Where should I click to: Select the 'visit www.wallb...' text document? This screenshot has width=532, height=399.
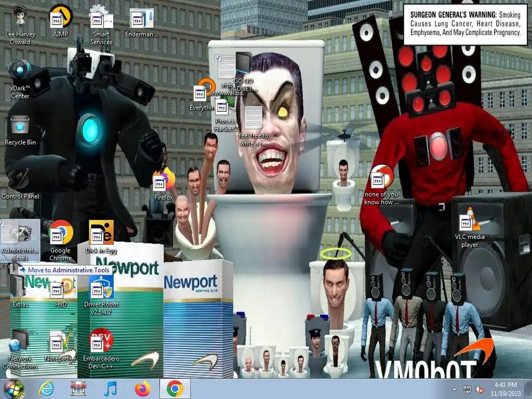tap(227, 75)
